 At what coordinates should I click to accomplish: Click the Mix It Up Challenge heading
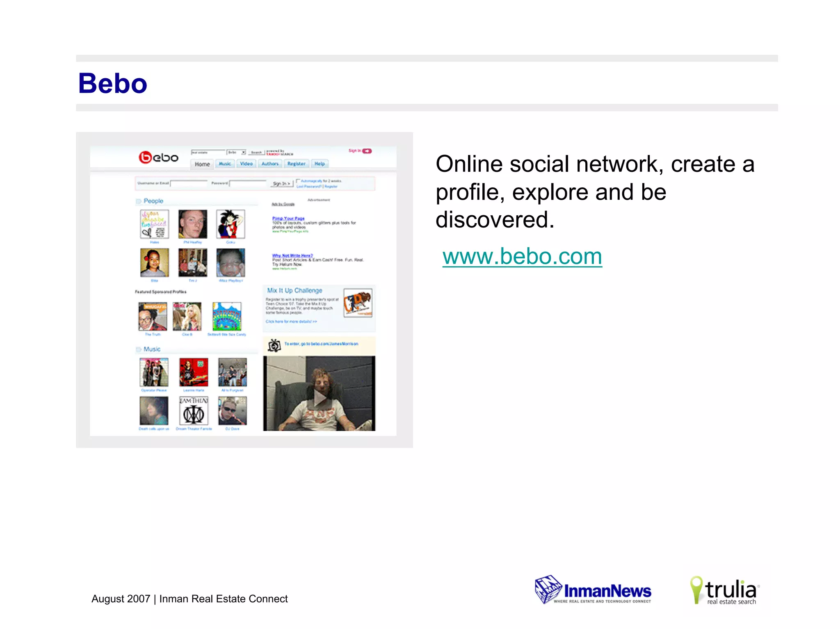[294, 290]
